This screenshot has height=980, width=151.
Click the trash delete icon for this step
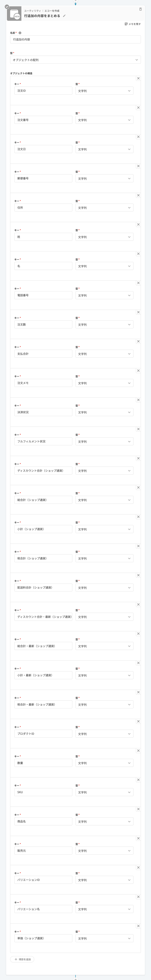(140, 9)
